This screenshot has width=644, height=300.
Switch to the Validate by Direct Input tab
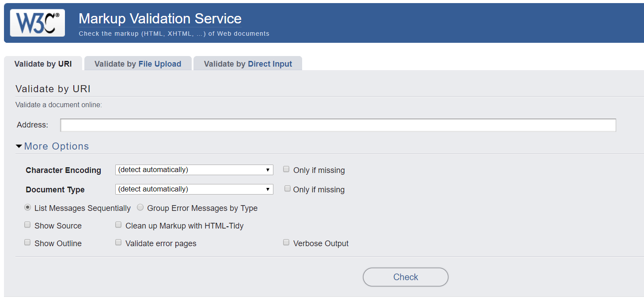coord(247,63)
